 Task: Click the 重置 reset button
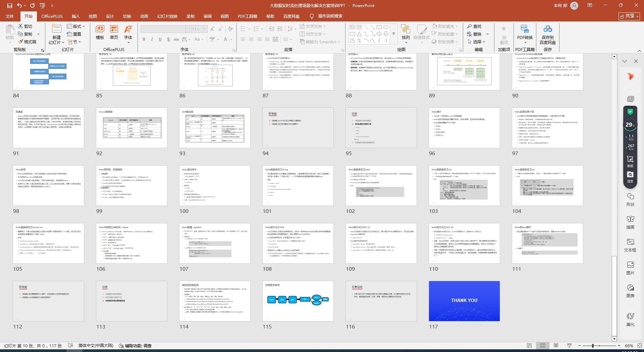point(74,34)
